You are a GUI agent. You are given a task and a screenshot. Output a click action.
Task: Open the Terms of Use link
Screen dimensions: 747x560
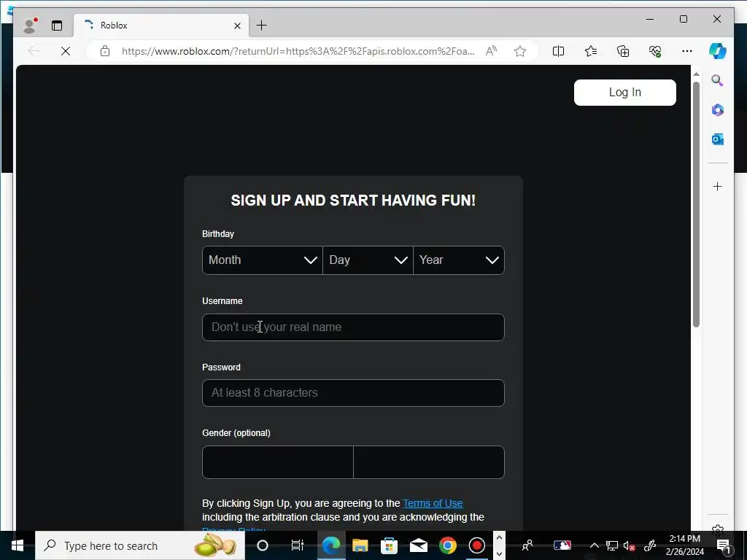pyautogui.click(x=433, y=503)
